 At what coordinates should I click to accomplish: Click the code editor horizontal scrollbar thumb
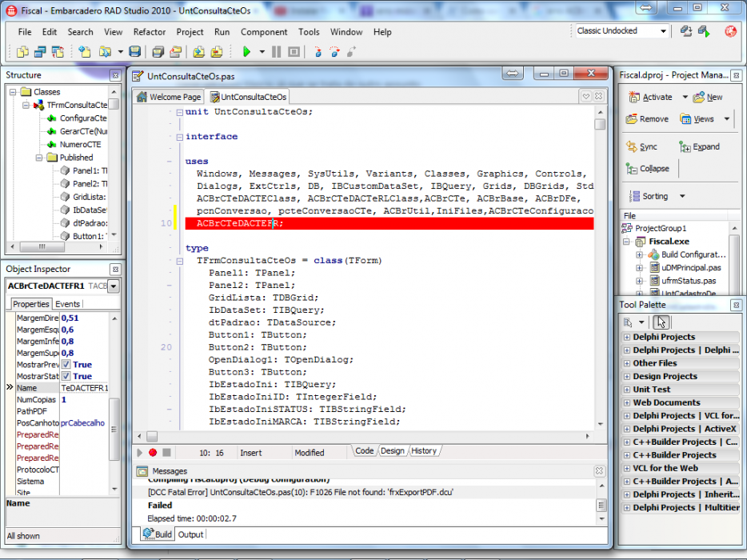[151, 437]
